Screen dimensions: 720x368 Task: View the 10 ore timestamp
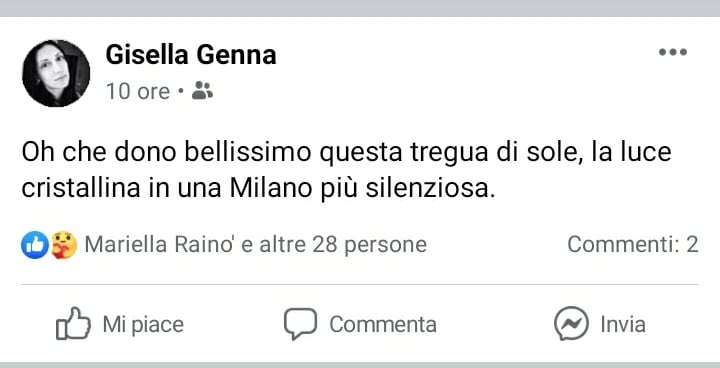(138, 91)
